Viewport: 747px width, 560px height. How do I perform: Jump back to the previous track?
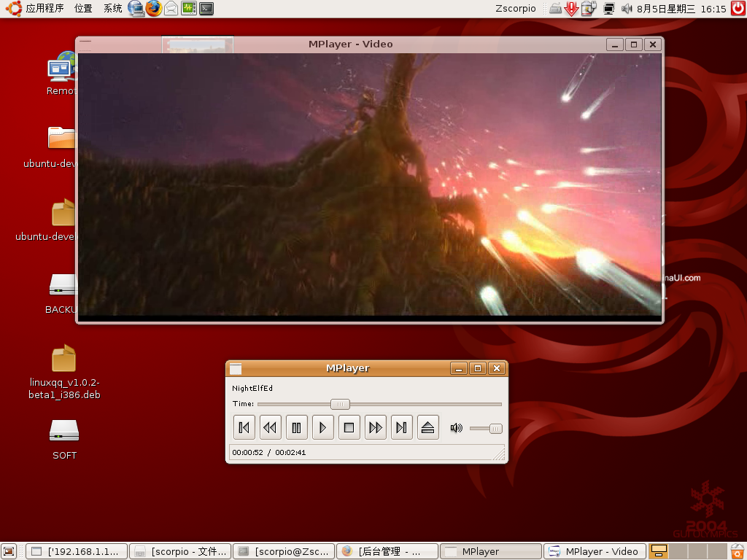244,427
